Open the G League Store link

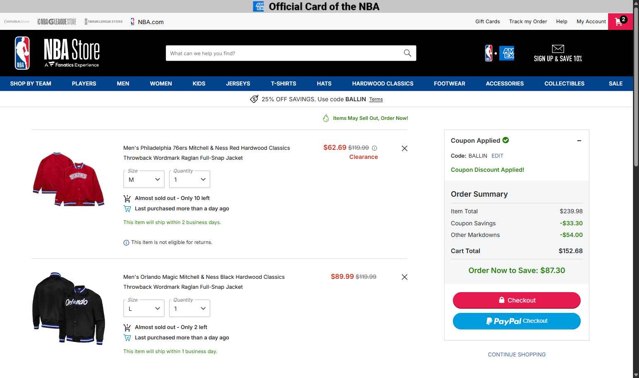point(57,22)
